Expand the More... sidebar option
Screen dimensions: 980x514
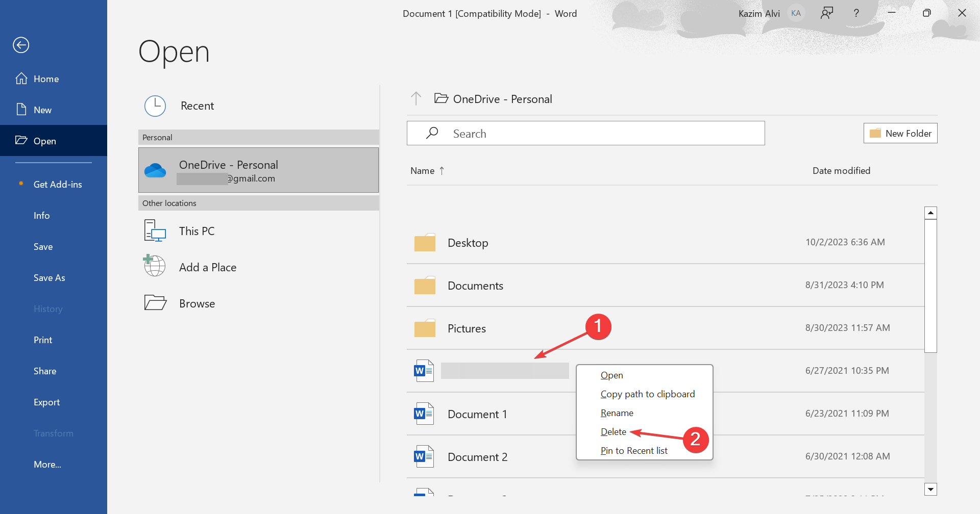(x=47, y=464)
